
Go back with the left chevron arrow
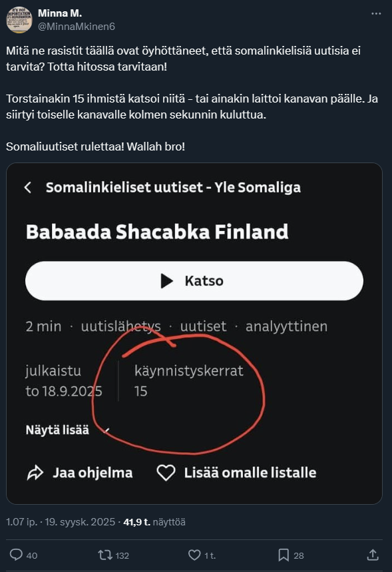pos(28,188)
